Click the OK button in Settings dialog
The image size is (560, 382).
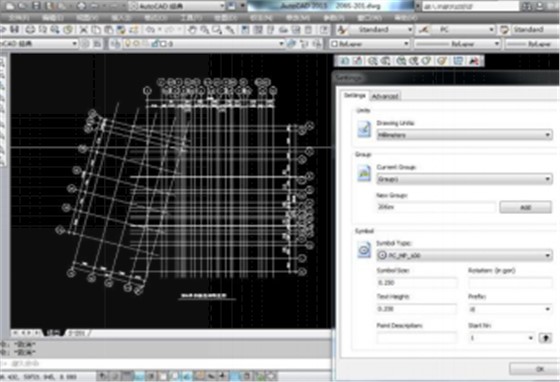(x=539, y=369)
